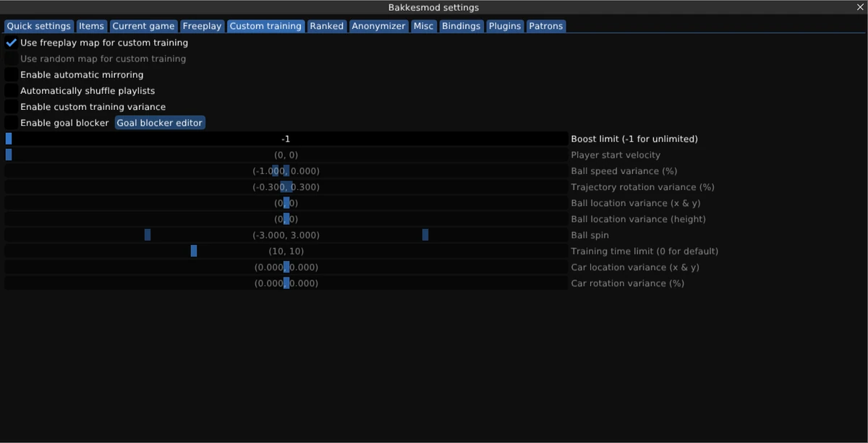Enable automatic mirroring

tap(11, 74)
